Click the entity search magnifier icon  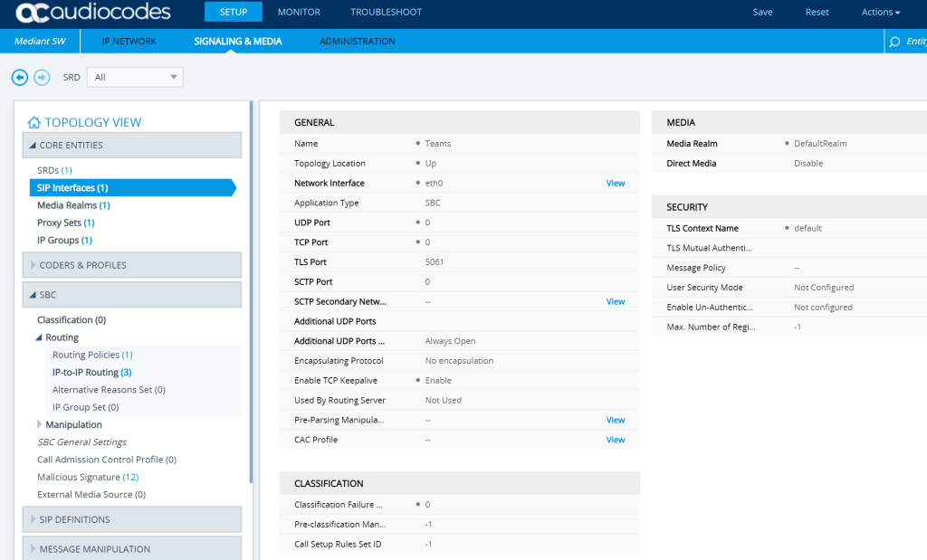pyautogui.click(x=894, y=42)
